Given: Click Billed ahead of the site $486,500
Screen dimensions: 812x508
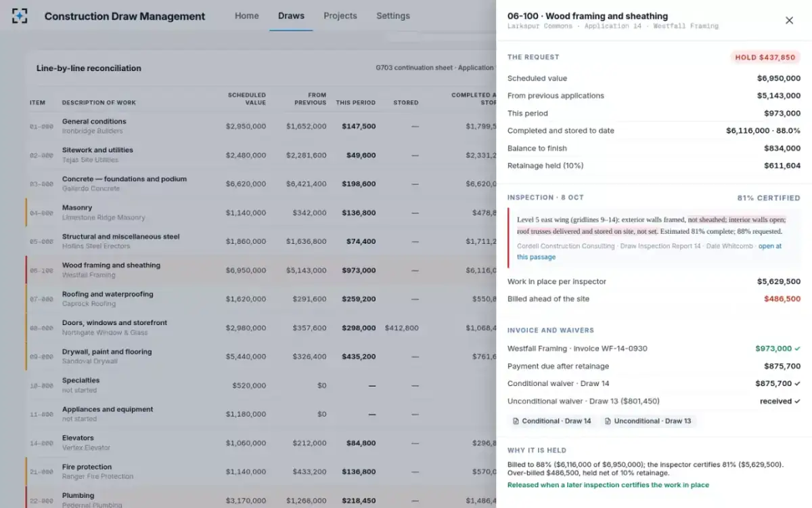Looking at the screenshot, I should [654, 299].
